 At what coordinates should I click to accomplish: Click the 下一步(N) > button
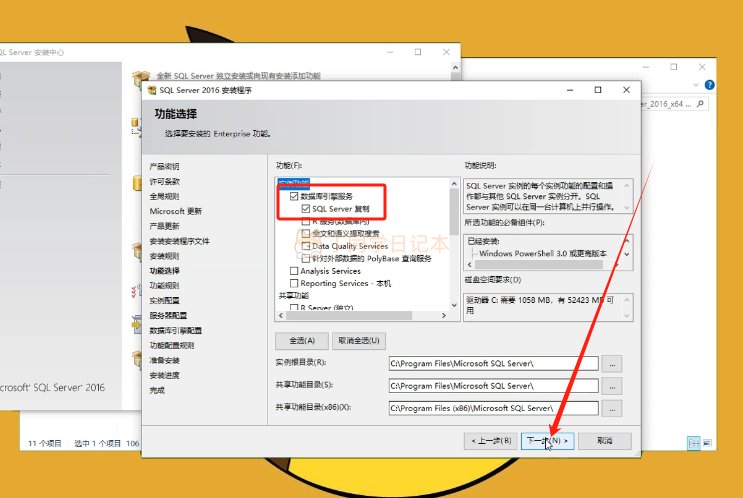547,441
